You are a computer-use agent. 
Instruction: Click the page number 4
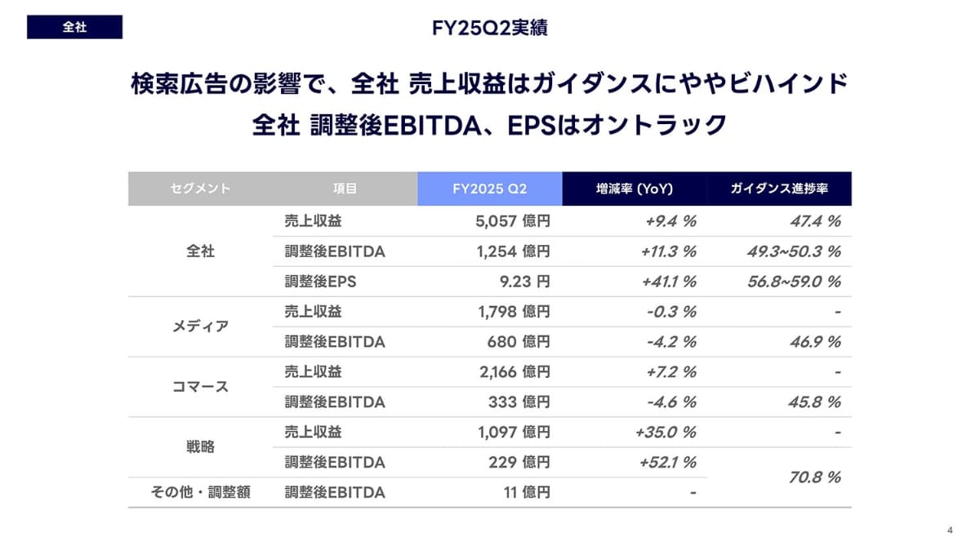(x=950, y=531)
